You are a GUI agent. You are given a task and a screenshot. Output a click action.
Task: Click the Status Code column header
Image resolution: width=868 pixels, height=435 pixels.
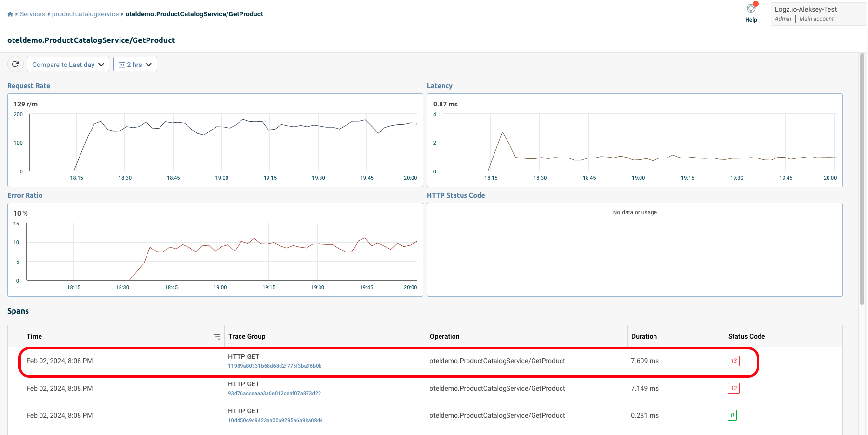[747, 336]
